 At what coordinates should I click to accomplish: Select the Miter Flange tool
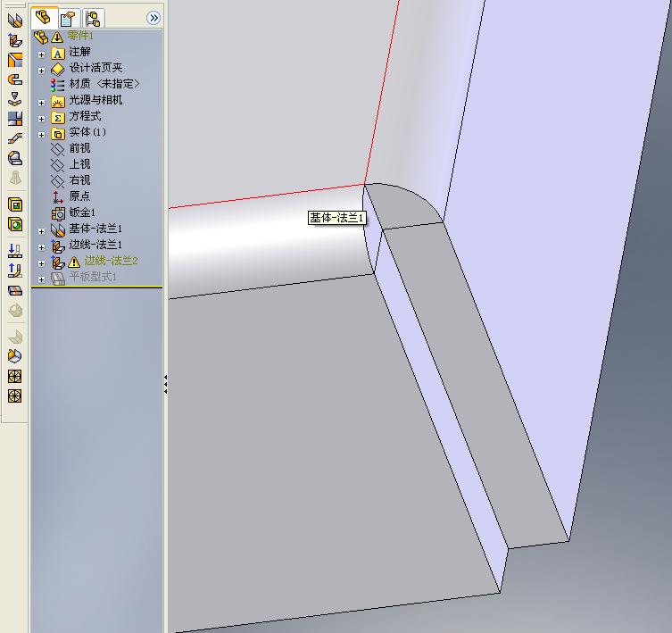coord(15,60)
